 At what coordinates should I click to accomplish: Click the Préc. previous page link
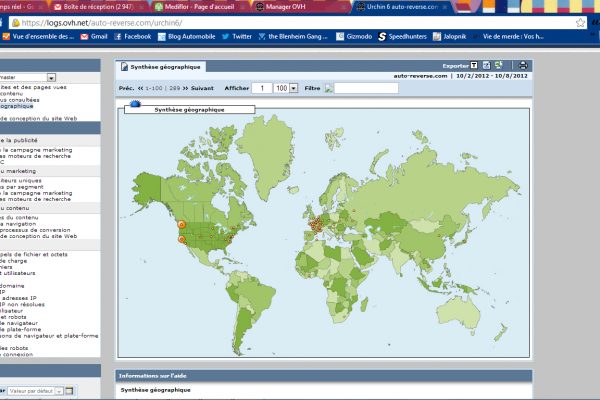click(x=126, y=88)
